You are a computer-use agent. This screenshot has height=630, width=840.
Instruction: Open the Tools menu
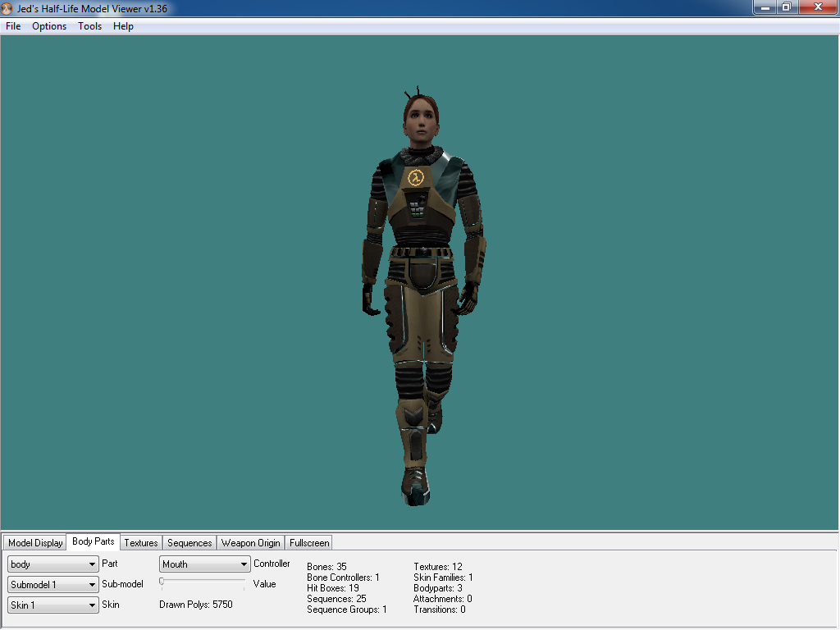point(89,26)
